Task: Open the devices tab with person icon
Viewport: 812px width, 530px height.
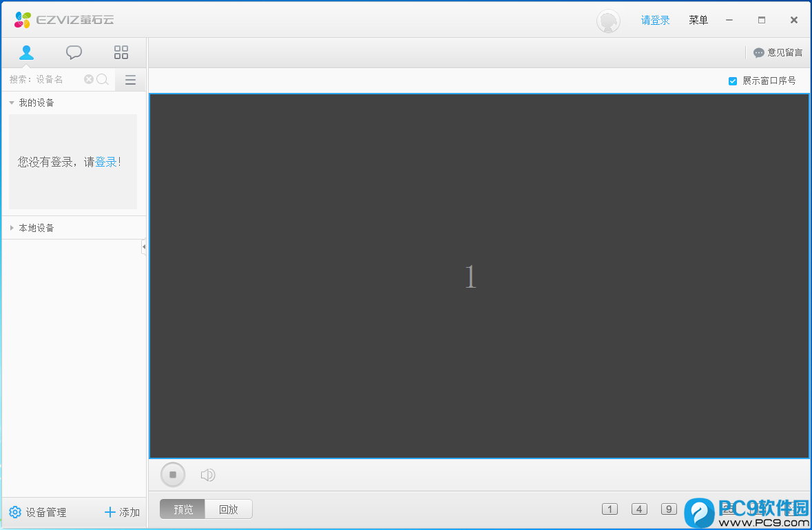Action: pyautogui.click(x=26, y=52)
